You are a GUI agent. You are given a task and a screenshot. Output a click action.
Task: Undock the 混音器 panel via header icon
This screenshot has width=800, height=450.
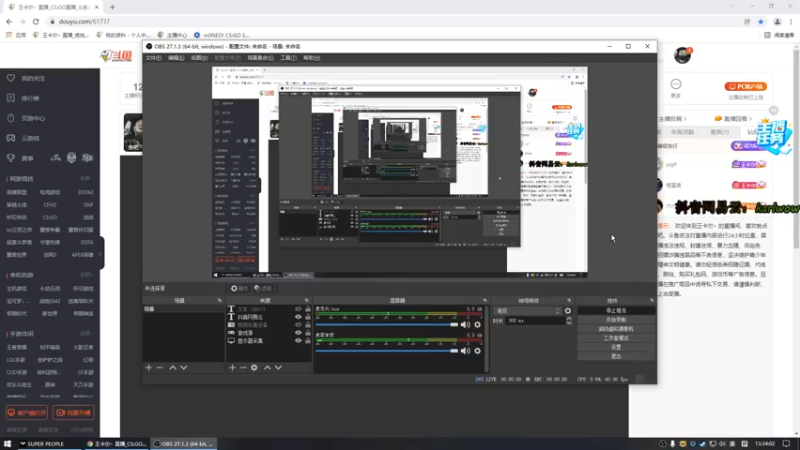485,301
